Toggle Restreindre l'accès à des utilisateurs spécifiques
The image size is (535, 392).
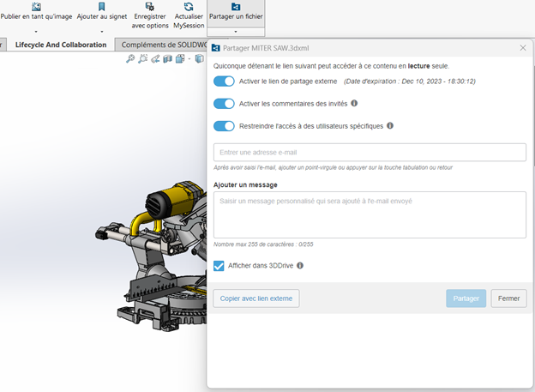pos(224,126)
